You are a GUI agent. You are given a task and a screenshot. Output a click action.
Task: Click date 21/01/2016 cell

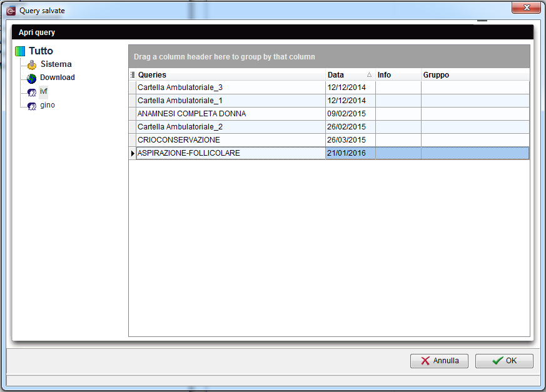[350, 153]
